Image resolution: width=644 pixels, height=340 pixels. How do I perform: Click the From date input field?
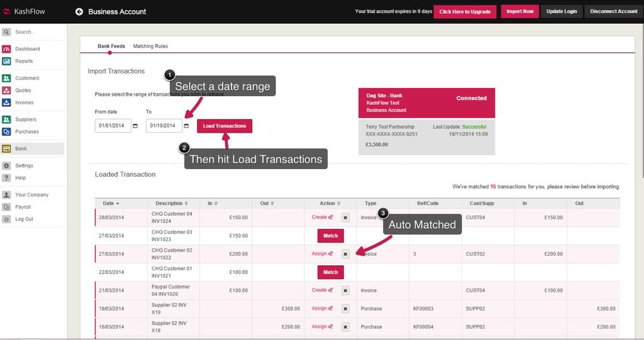pos(113,126)
